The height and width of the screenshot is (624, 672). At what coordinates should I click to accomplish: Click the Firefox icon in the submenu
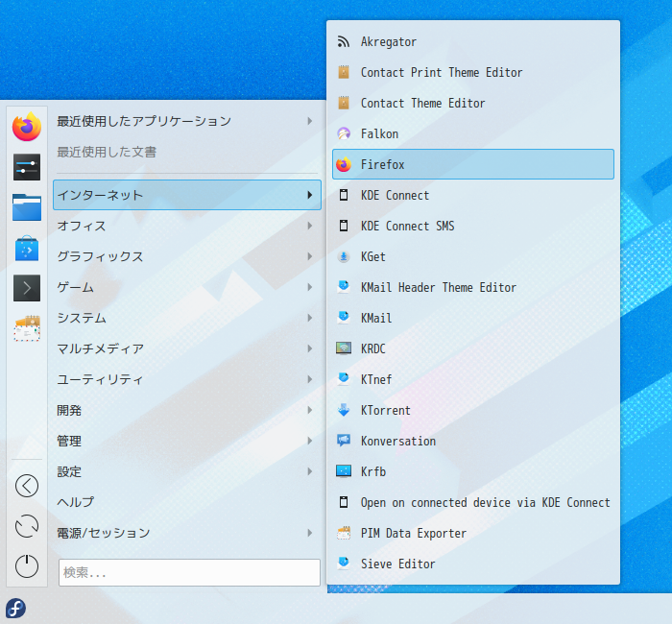(x=344, y=164)
